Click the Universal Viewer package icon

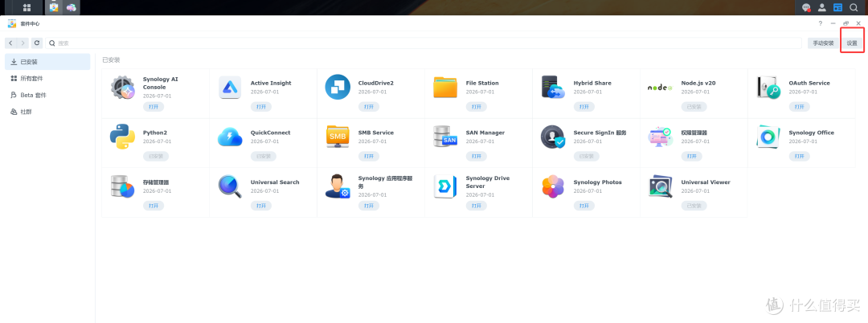pos(660,186)
